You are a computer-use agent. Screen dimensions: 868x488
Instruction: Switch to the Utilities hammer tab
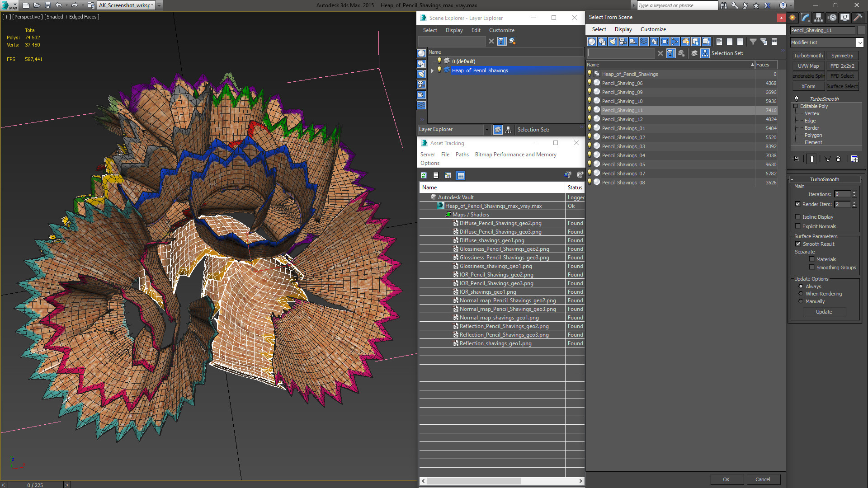click(858, 18)
